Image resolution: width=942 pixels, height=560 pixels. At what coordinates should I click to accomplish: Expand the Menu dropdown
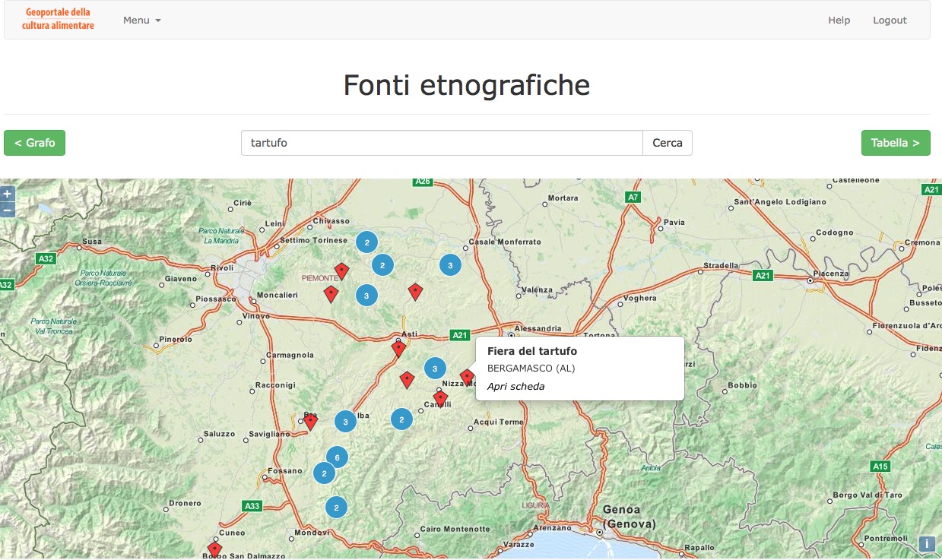coord(142,21)
